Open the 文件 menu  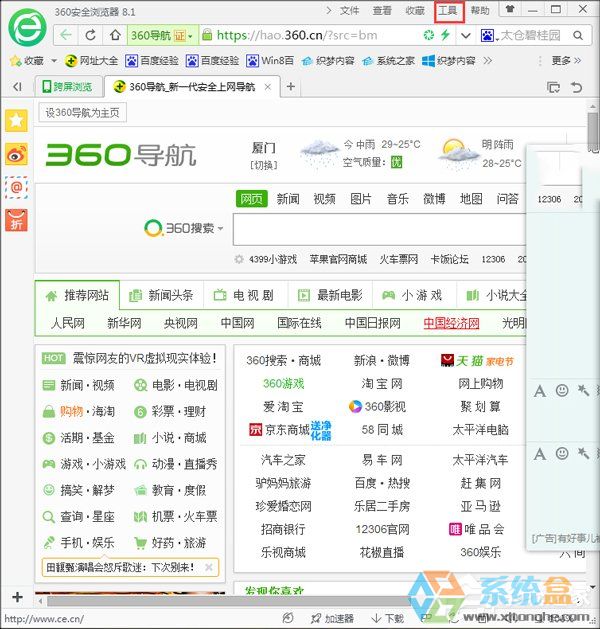(x=349, y=10)
